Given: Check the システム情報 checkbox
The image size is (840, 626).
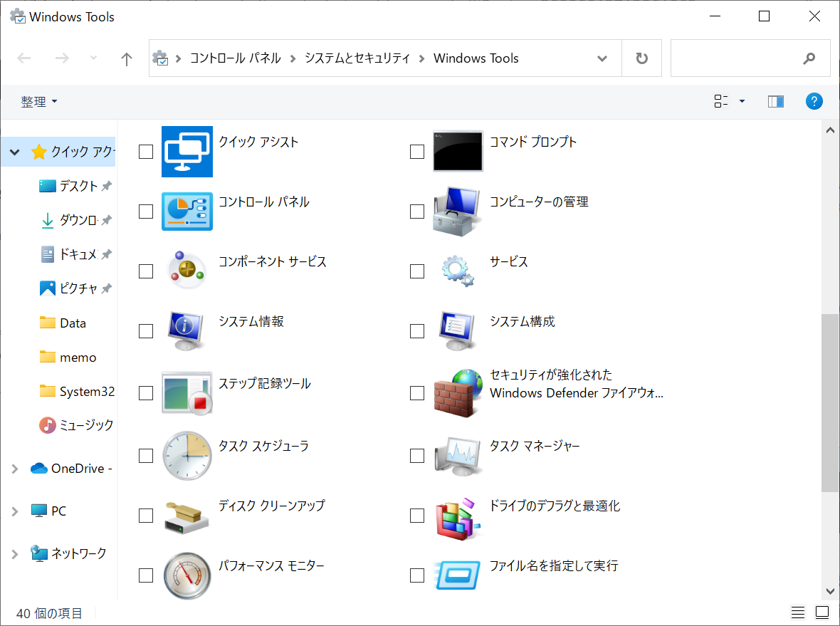Looking at the screenshot, I should pyautogui.click(x=146, y=331).
